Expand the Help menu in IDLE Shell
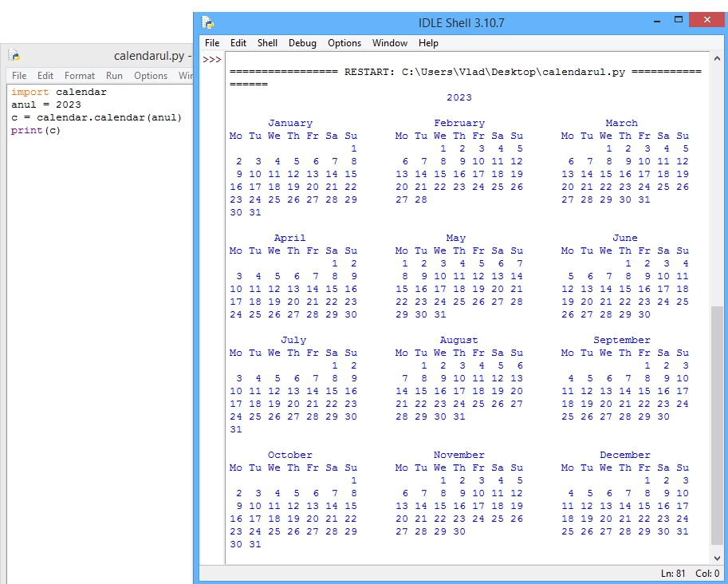The image size is (728, 584). [428, 43]
